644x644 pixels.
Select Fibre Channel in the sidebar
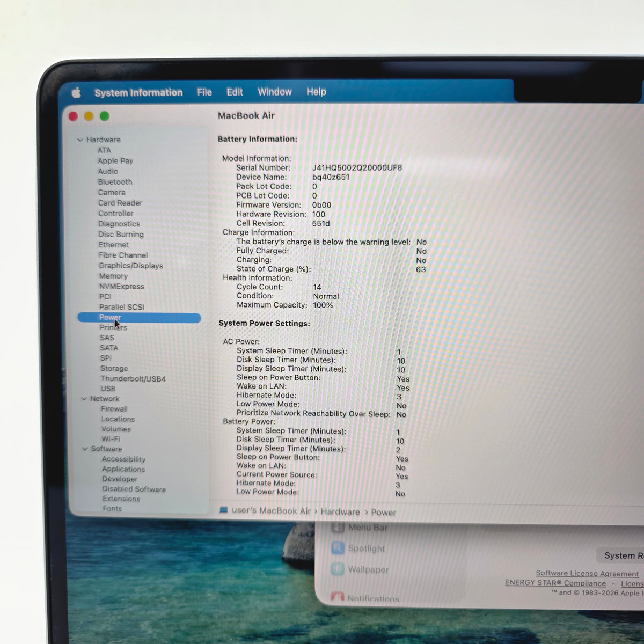coord(123,255)
